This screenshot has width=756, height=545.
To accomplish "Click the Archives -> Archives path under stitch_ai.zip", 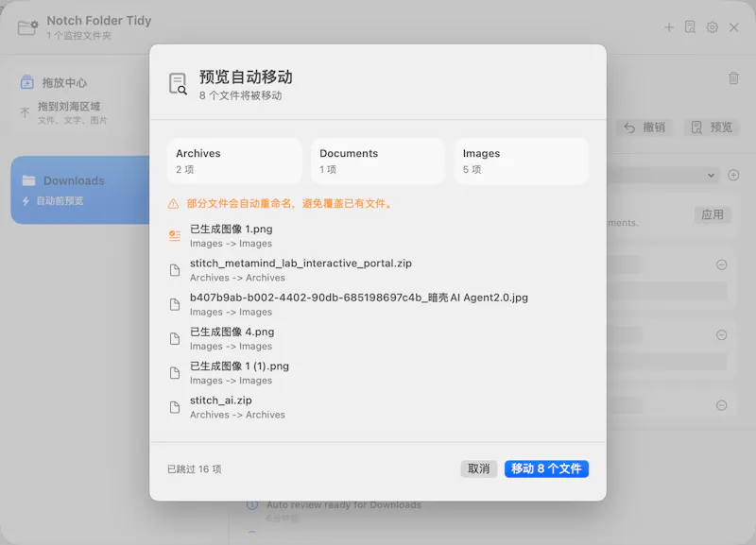I will 237,415.
